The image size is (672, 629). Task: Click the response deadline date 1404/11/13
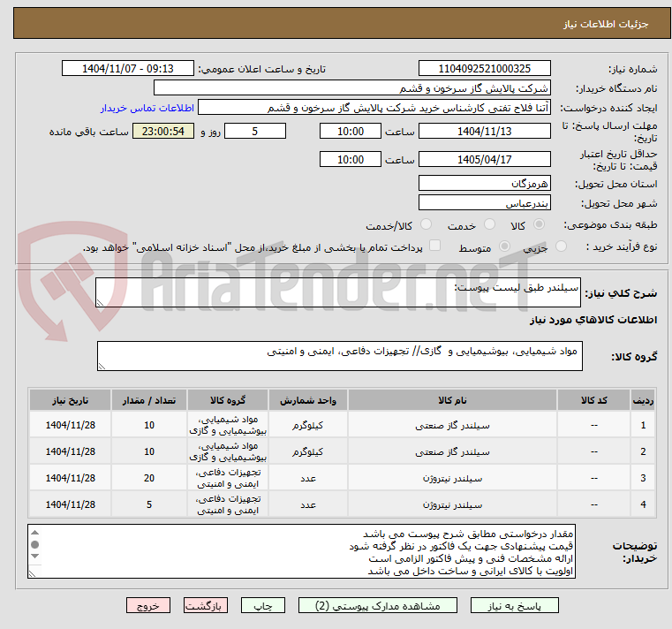point(484,132)
